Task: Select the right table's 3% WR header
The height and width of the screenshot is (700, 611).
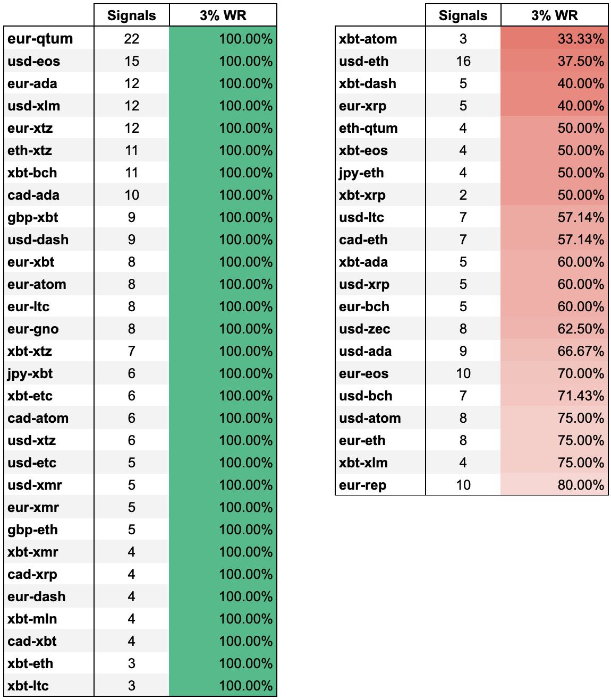Action: click(x=554, y=15)
